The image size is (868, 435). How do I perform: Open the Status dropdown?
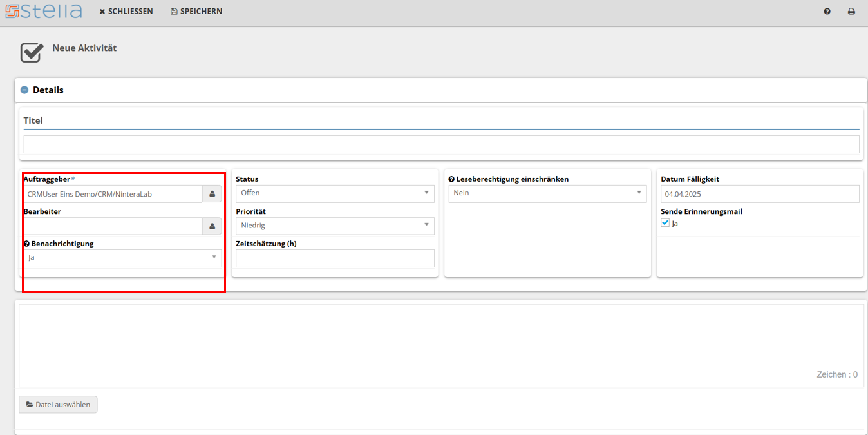tap(335, 193)
